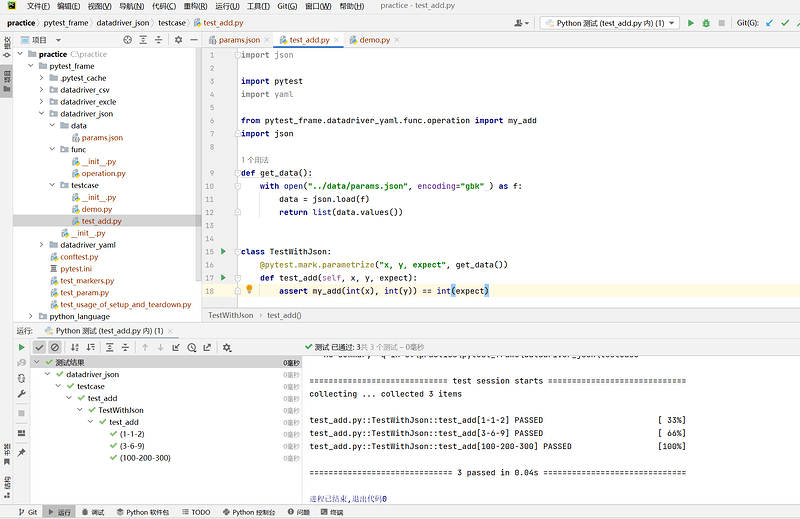Go to the next failed test arrow
Viewport: 800px width, 519px height.
(x=160, y=348)
